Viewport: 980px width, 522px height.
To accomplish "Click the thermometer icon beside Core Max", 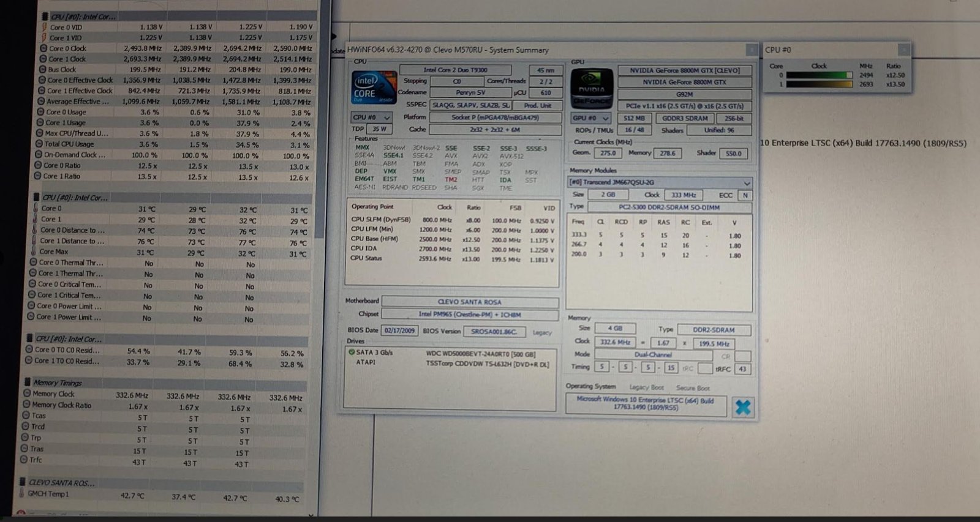I will click(33, 252).
